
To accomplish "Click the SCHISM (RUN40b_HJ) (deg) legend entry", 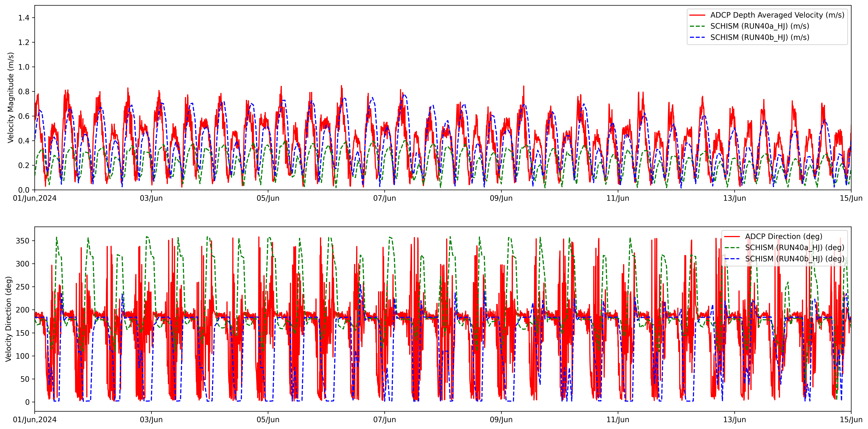I will tap(795, 259).
